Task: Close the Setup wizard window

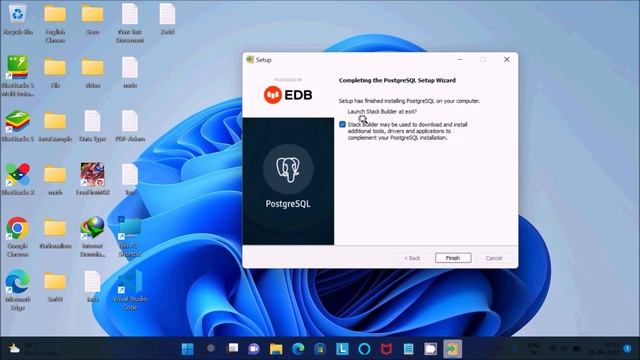Action: [x=507, y=60]
